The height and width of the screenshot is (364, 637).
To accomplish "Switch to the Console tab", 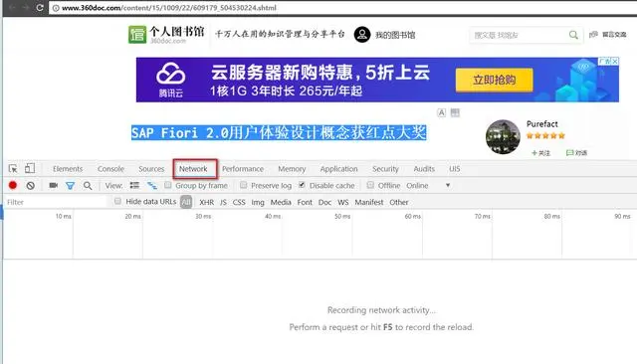I will 110,169.
